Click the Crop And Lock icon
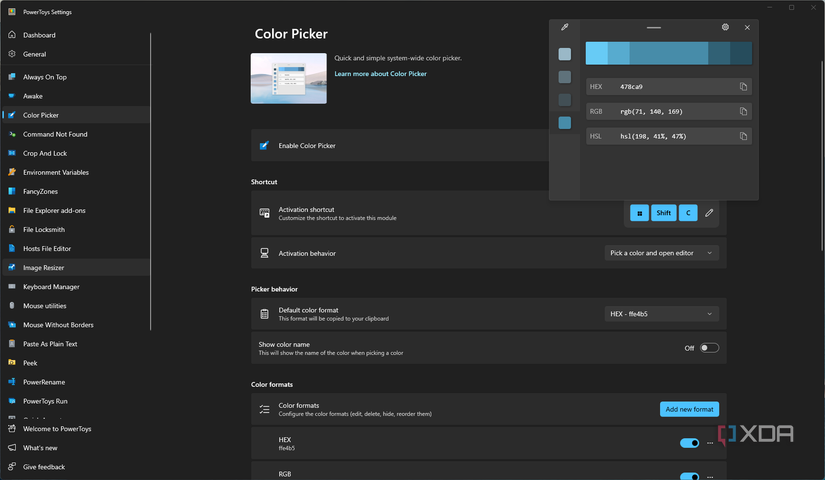The width and height of the screenshot is (825, 480). pos(12,153)
